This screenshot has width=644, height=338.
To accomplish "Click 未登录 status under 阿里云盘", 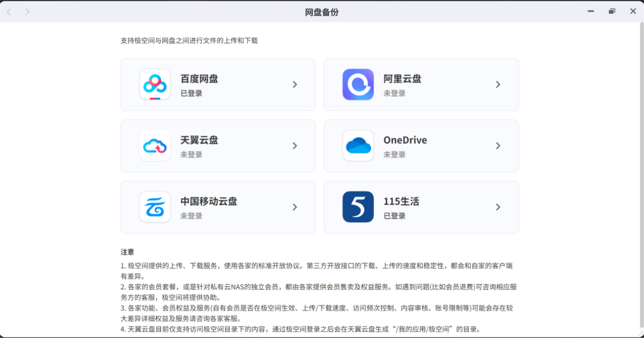I will 394,93.
